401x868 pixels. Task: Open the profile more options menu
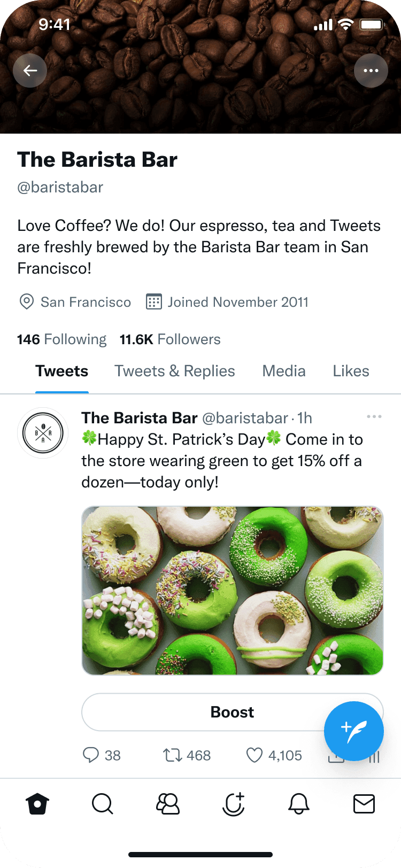point(371,71)
